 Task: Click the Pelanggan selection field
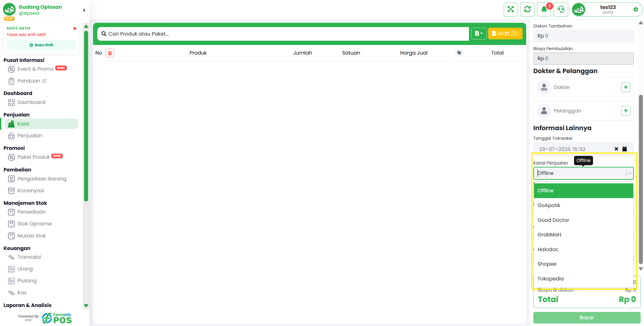point(583,111)
